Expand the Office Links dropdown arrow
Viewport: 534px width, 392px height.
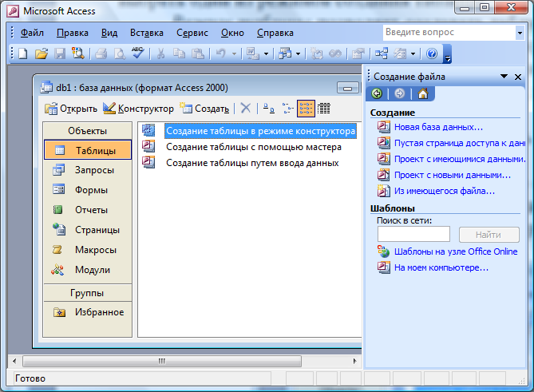click(x=267, y=53)
